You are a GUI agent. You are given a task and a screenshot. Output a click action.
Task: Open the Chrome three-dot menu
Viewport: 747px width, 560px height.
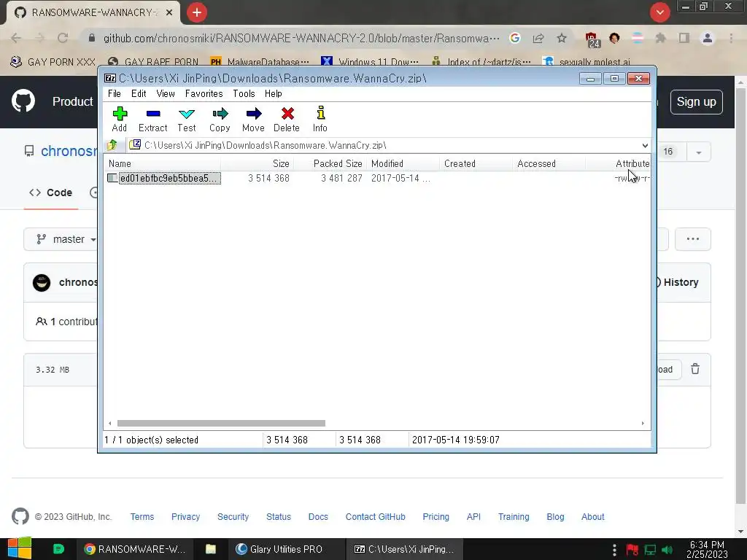coord(731,38)
